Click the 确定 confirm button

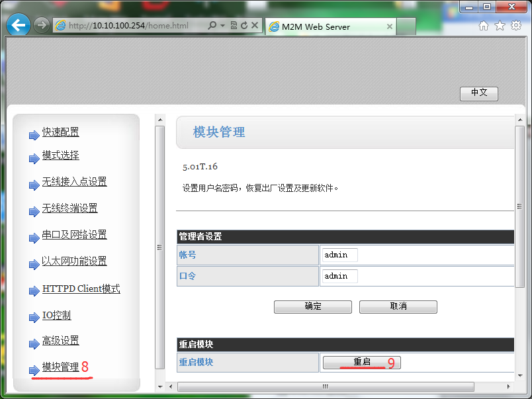(313, 306)
